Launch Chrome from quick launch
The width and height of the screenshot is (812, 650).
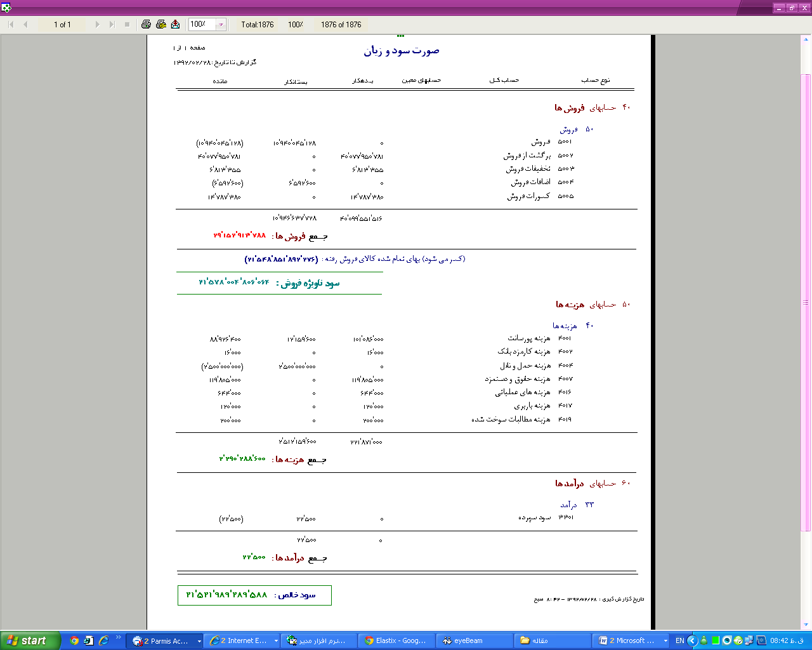tap(74, 640)
